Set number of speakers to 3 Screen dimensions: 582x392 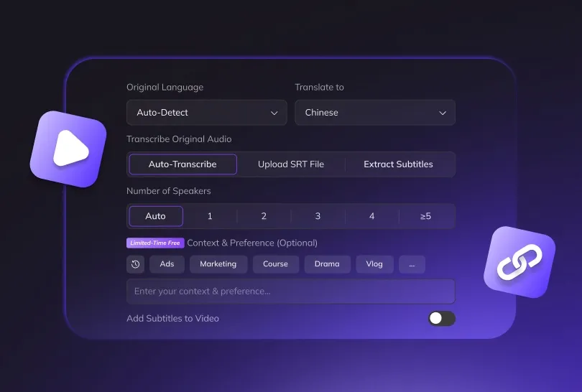click(318, 216)
